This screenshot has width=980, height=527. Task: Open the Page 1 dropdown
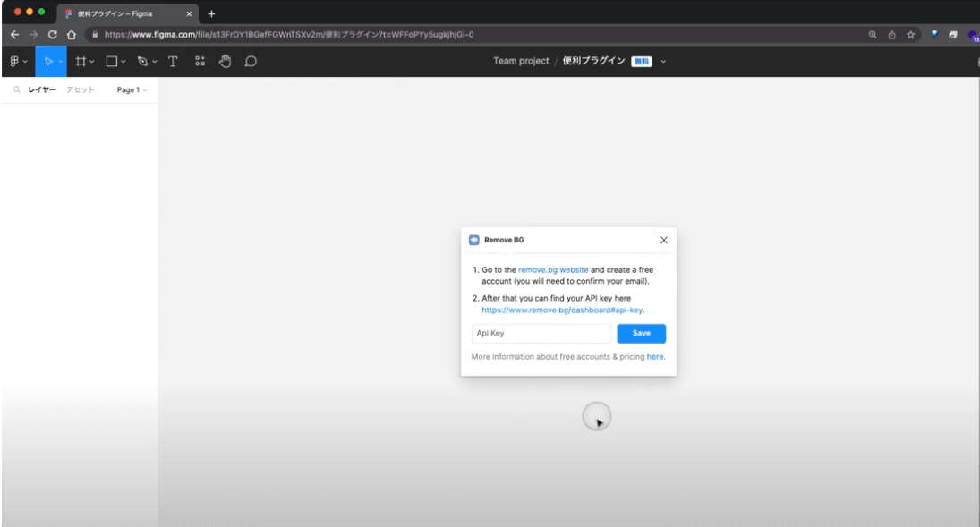click(132, 90)
